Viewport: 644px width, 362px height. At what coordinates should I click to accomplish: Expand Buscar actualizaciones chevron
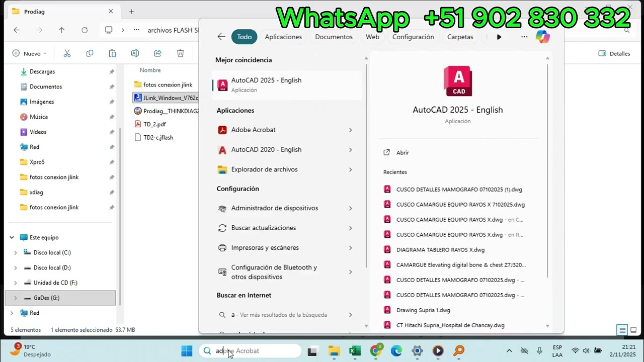tap(351, 228)
